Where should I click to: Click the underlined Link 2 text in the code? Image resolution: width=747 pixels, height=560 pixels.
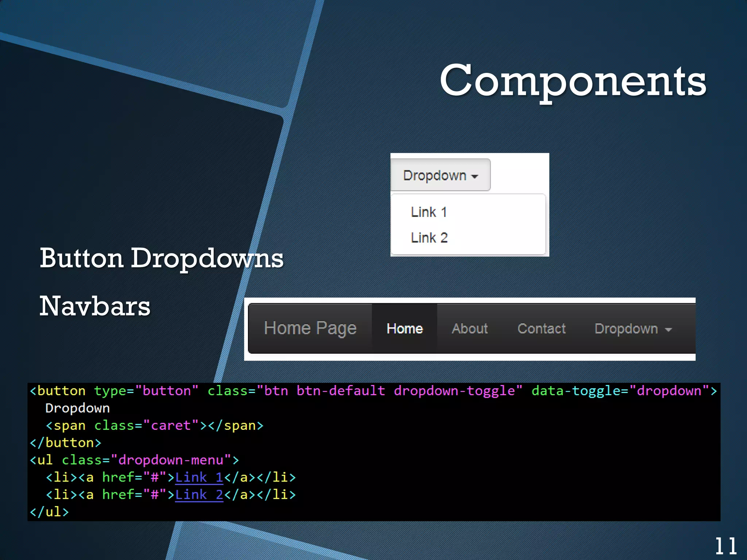199,495
